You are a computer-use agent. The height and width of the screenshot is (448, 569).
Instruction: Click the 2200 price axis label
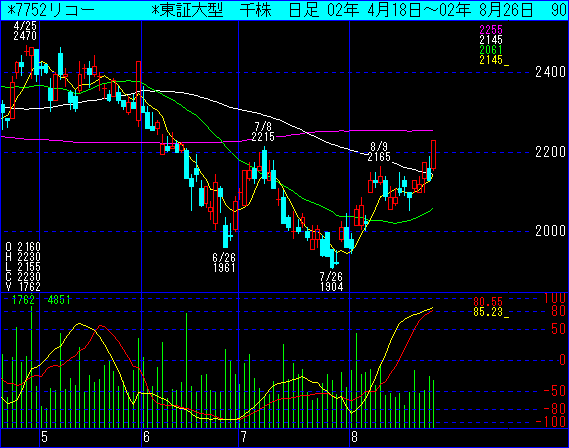point(550,152)
